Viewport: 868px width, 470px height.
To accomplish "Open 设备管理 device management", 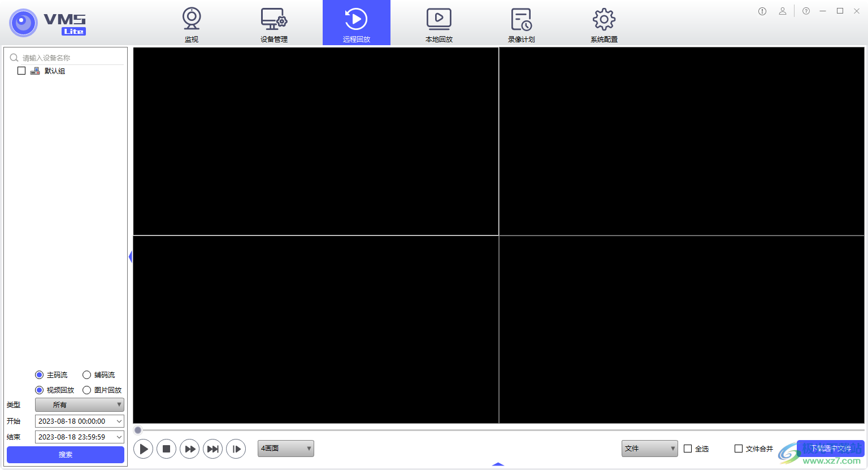I will (x=274, y=24).
